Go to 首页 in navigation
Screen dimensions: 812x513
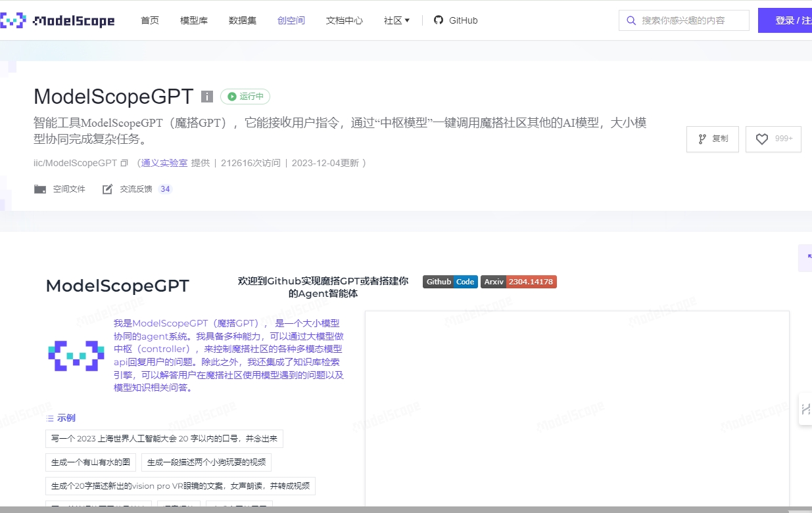(150, 20)
